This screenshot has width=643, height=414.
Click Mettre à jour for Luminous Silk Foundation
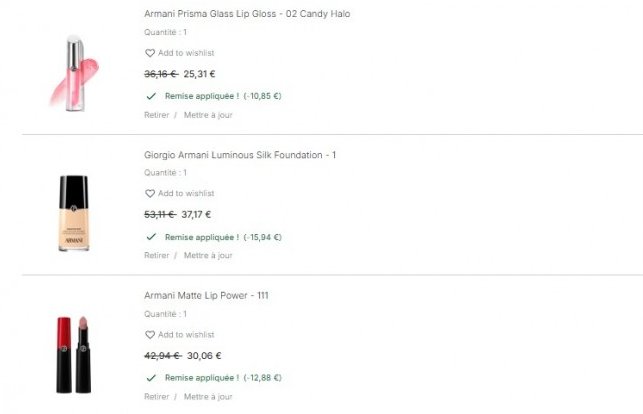click(208, 255)
